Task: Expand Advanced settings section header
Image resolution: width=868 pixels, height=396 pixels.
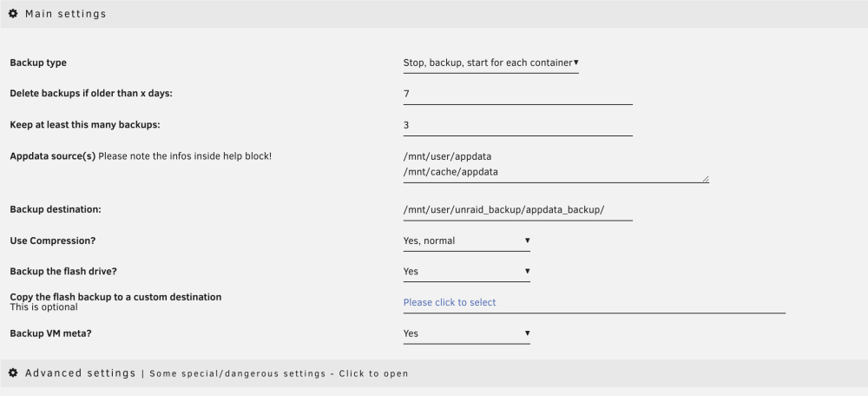Action: pyautogui.click(x=434, y=373)
